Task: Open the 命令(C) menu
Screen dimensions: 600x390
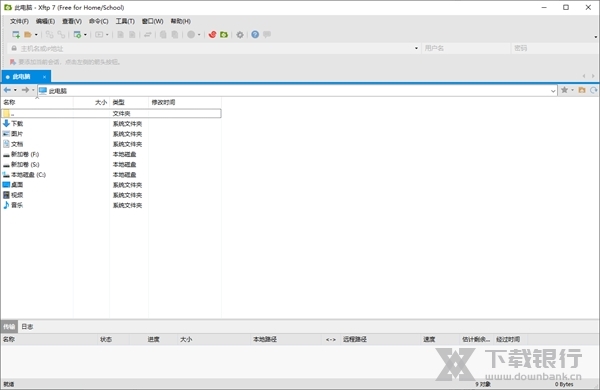Action: [98, 21]
